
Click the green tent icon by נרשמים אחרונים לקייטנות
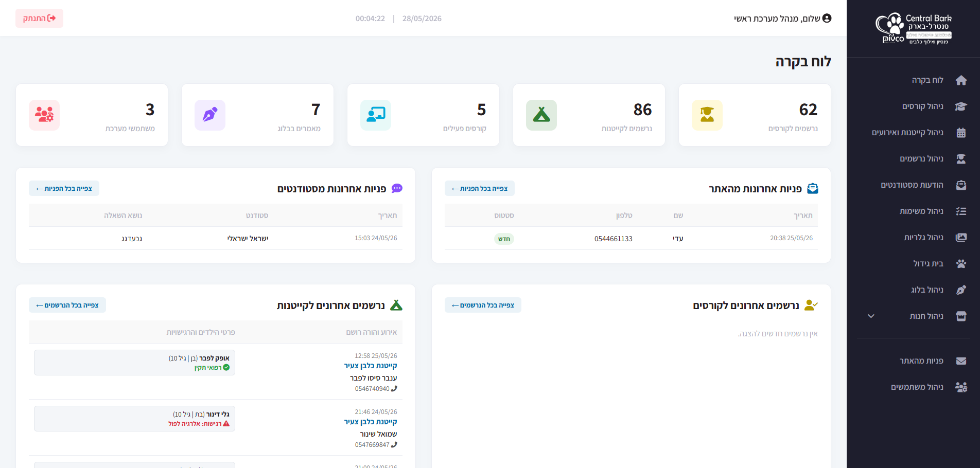(x=396, y=305)
